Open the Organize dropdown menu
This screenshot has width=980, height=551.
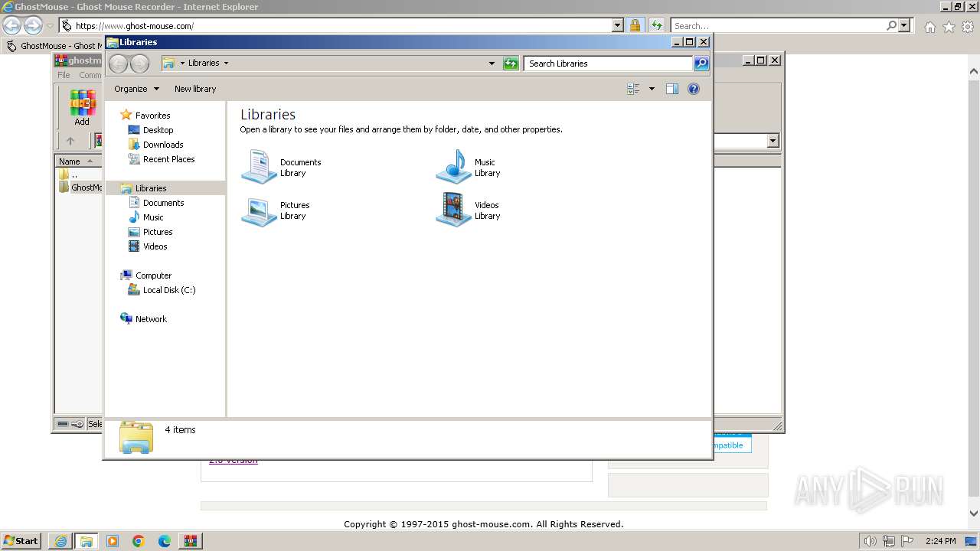point(136,89)
